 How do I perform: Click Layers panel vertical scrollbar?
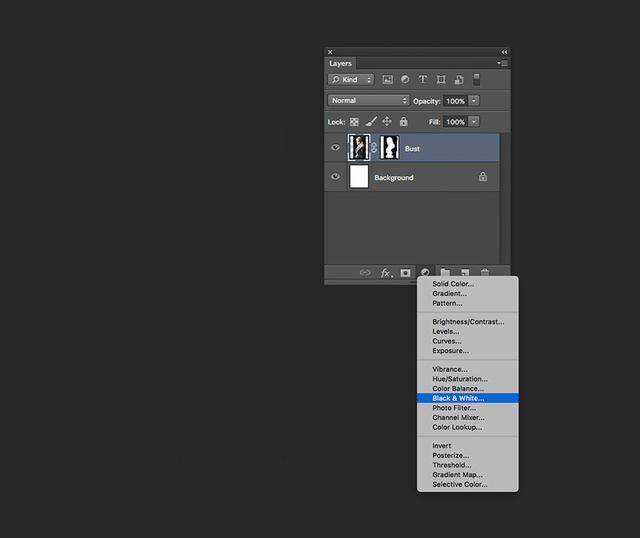coord(505,198)
